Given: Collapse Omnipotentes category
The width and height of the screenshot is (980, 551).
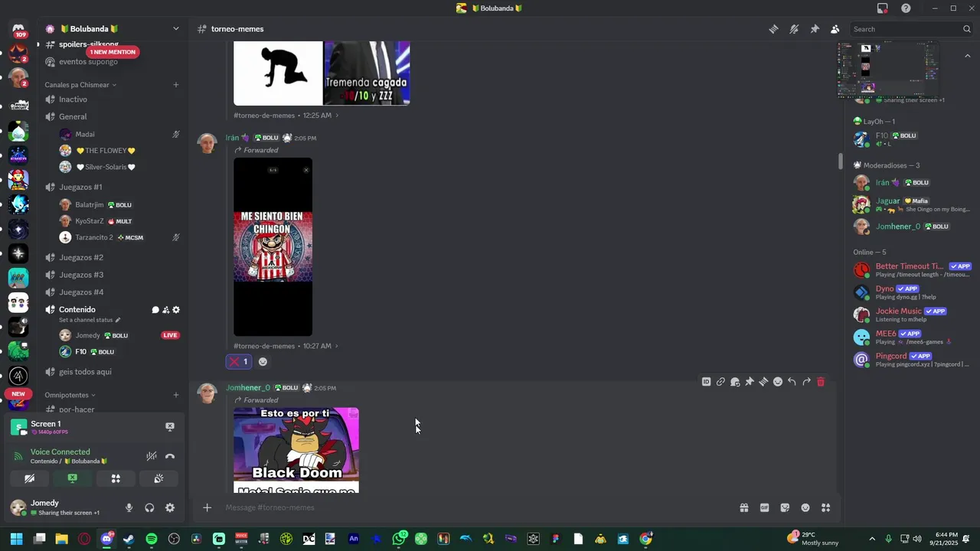Looking at the screenshot, I should coord(70,395).
